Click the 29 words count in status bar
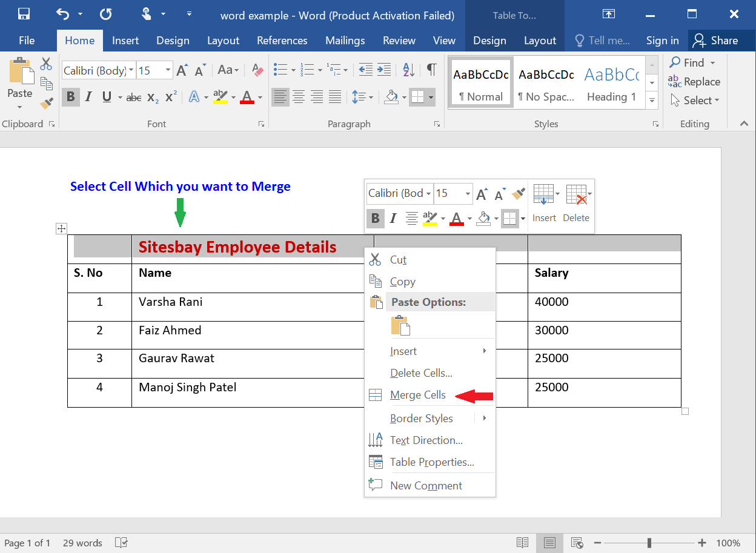 click(82, 543)
